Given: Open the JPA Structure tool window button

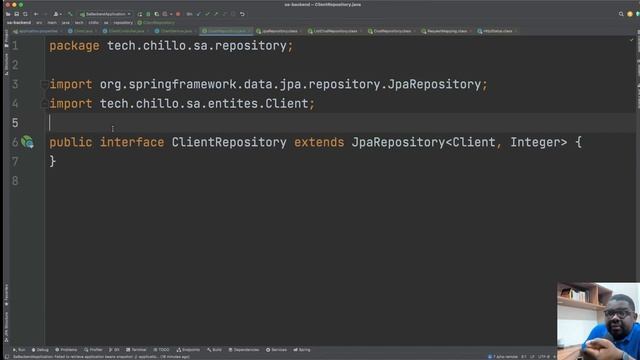Looking at the screenshot, I should pos(6,327).
